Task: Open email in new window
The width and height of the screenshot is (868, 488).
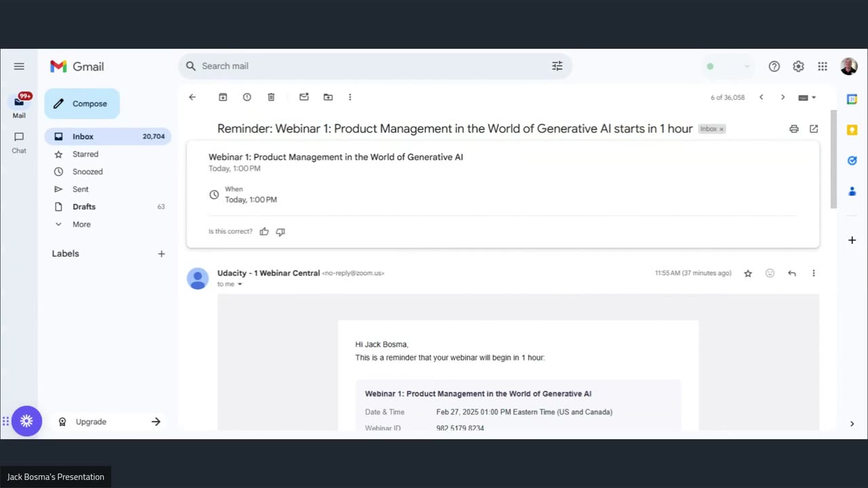Action: coord(814,129)
